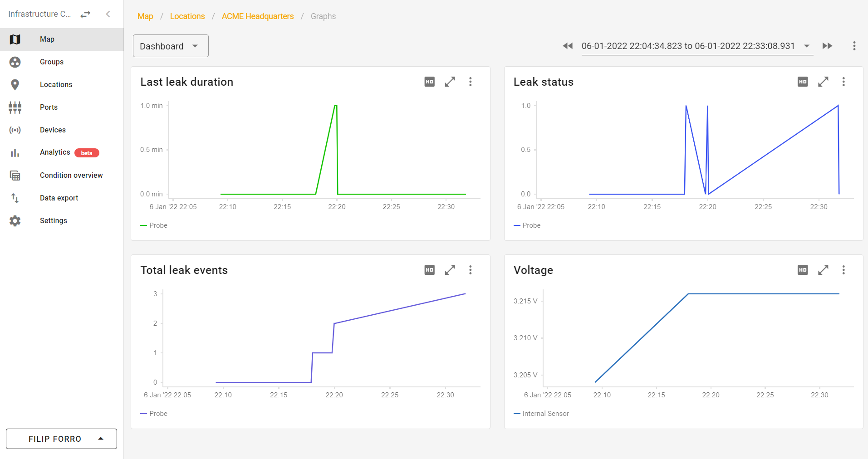Open the Dashboard dropdown
868x459 pixels.
coord(171,46)
